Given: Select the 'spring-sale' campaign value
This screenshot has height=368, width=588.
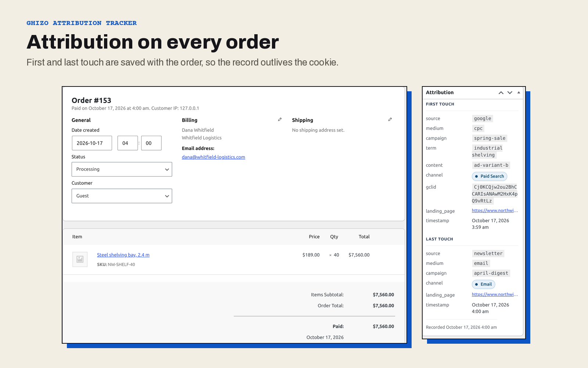Looking at the screenshot, I should pyautogui.click(x=490, y=138).
